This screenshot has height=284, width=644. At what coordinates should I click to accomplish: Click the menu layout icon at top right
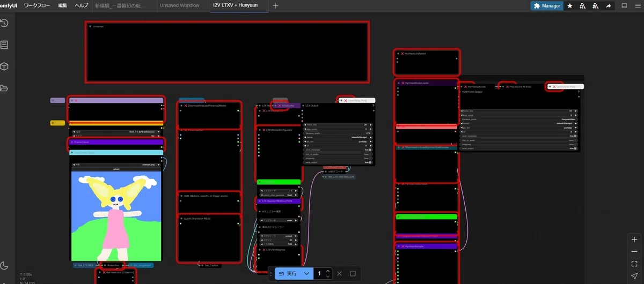pos(639,5)
